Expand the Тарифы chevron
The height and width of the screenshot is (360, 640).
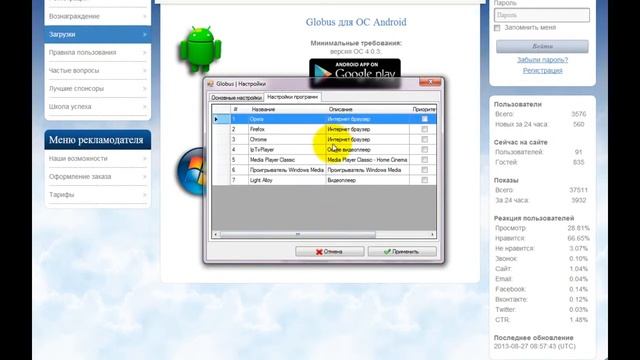[x=144, y=195]
